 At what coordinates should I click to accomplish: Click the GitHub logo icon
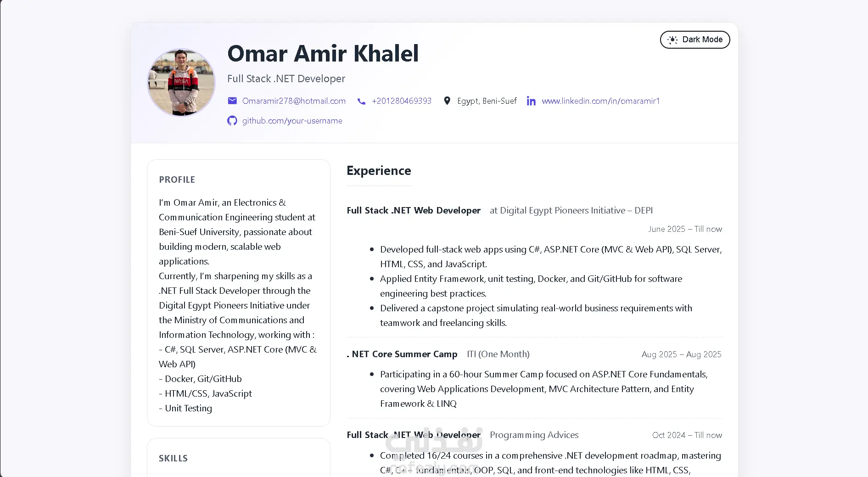232,121
